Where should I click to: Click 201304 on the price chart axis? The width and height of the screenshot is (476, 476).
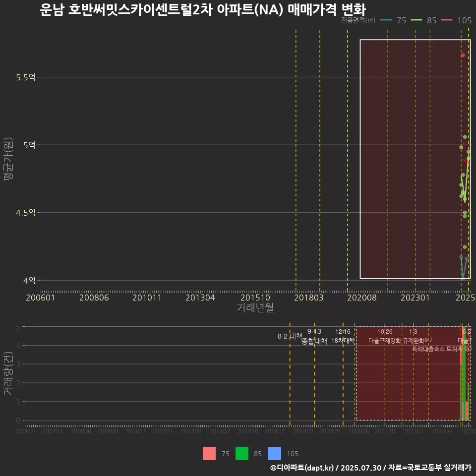tap(200, 297)
